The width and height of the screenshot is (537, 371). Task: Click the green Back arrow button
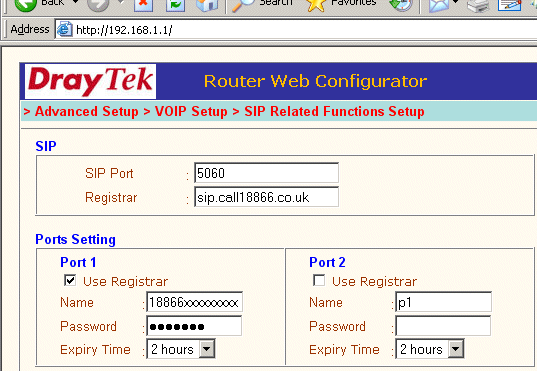(x=26, y=4)
